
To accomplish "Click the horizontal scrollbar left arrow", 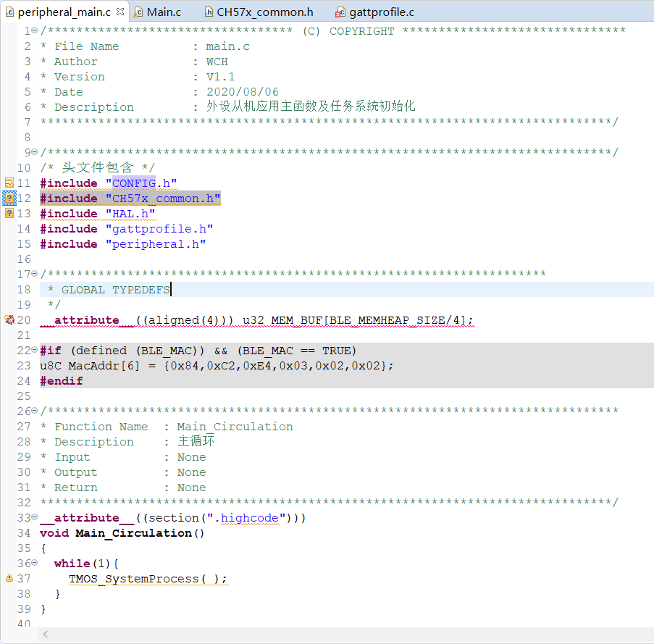I will click(47, 635).
